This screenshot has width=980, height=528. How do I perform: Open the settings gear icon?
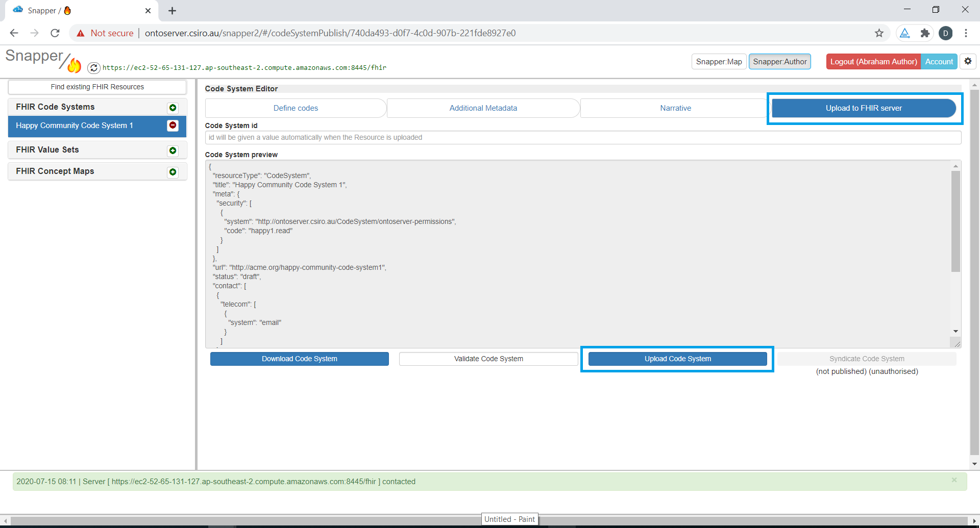(968, 61)
